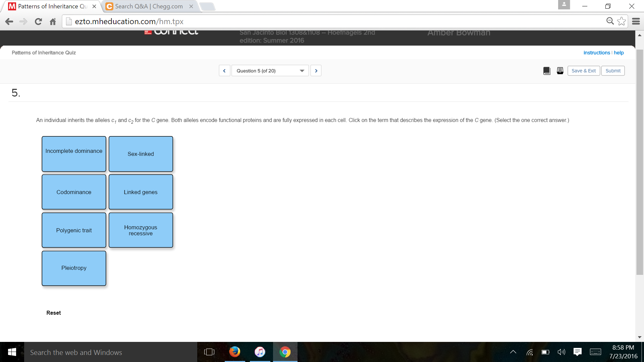Select the Codominance answer choice

point(74,192)
